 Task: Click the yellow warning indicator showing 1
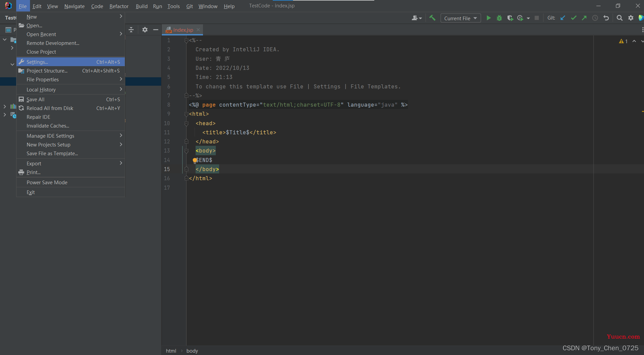pyautogui.click(x=623, y=41)
